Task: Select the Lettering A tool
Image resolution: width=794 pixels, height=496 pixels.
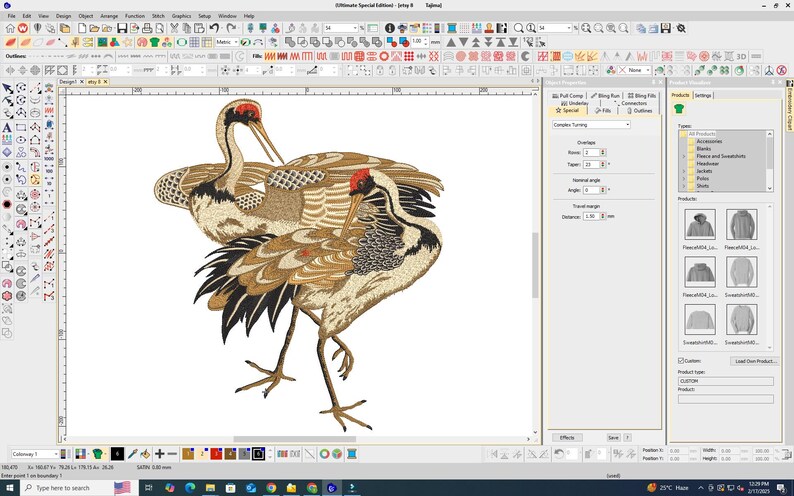Action: point(7,128)
